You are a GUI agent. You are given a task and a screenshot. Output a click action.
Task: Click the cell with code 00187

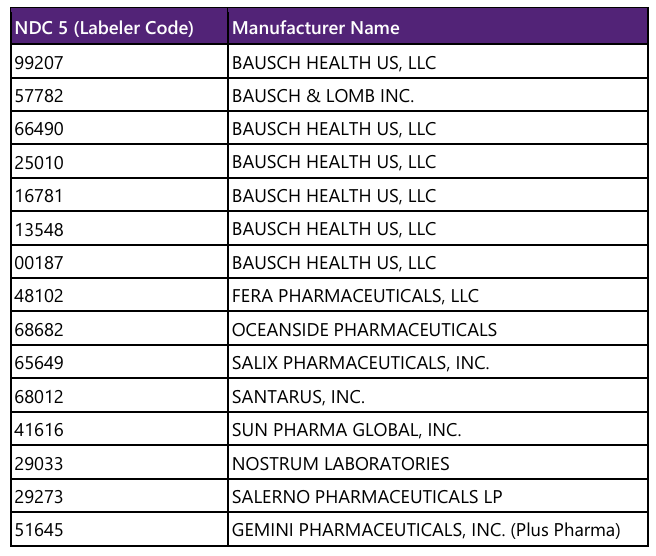click(38, 263)
